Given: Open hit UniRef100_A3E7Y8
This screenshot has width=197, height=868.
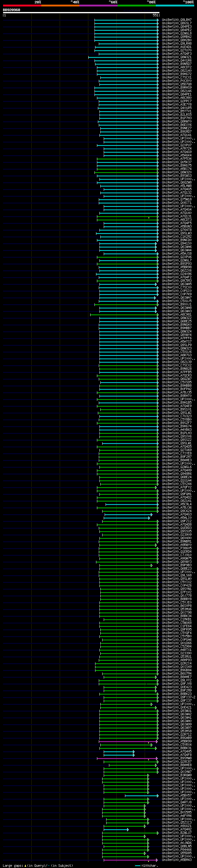Looking at the screenshot, I should pos(176,104).
